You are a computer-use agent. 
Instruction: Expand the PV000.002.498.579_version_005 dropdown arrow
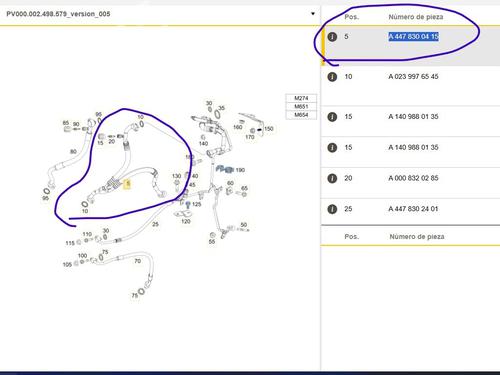[313, 14]
